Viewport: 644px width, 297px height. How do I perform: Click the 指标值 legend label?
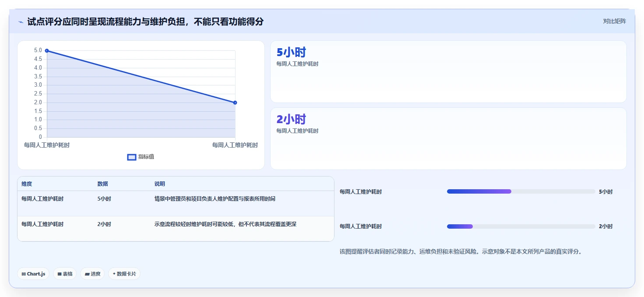[x=146, y=157]
